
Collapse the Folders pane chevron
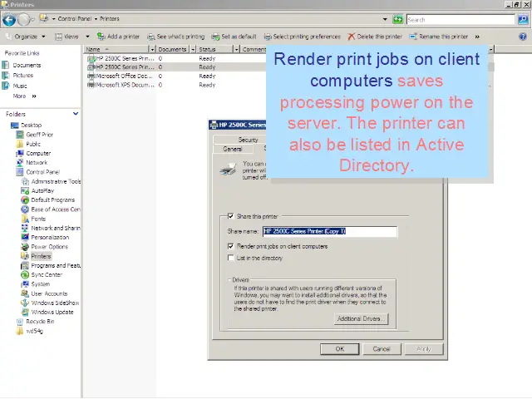tap(76, 114)
